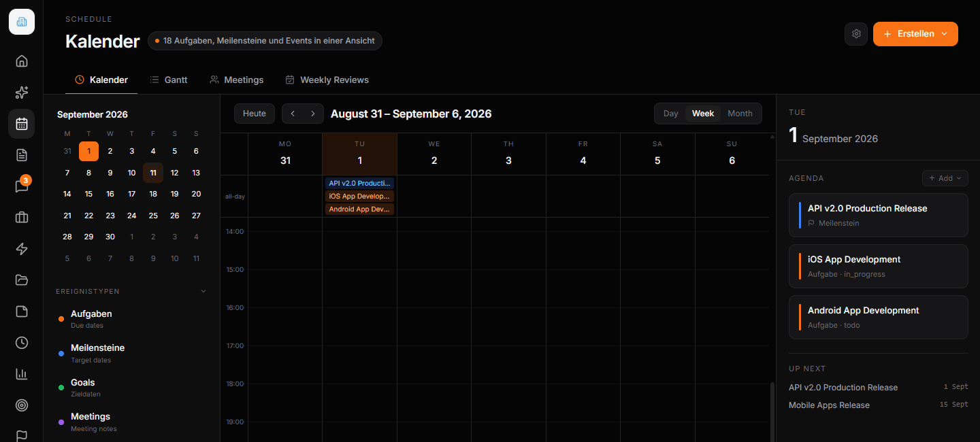Open chat icon with 3 badge
The image size is (980, 442).
click(22, 186)
